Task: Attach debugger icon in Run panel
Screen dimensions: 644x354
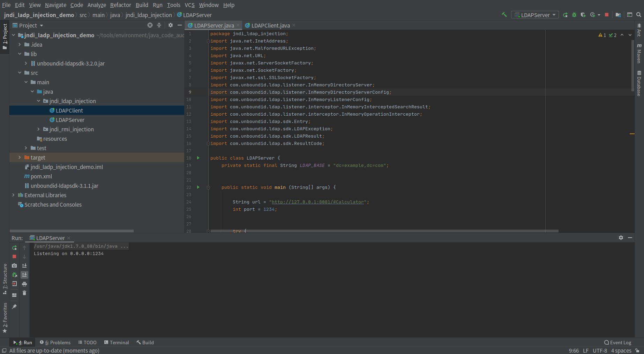Action: pos(14,275)
